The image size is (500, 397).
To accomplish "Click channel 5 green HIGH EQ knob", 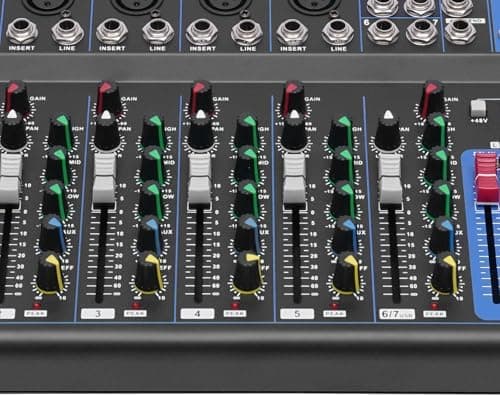I will tap(341, 132).
